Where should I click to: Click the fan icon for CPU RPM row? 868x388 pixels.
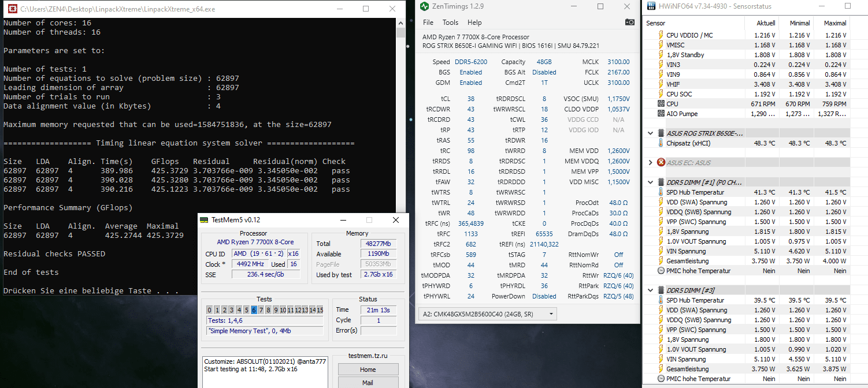pyautogui.click(x=661, y=104)
